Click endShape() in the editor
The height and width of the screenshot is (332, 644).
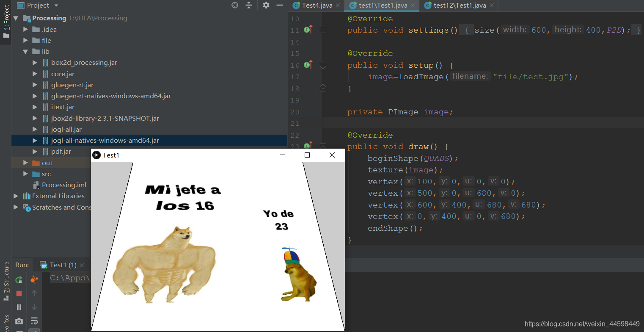click(393, 228)
